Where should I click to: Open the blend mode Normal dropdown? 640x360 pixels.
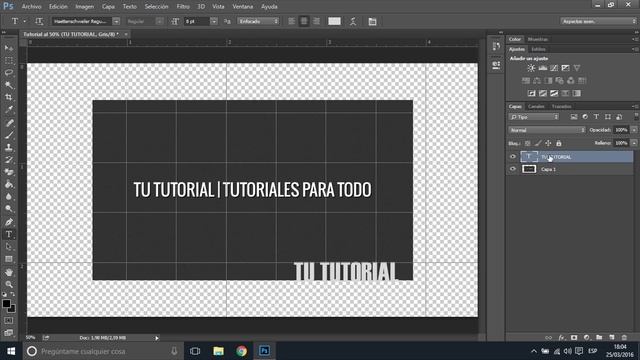click(547, 130)
